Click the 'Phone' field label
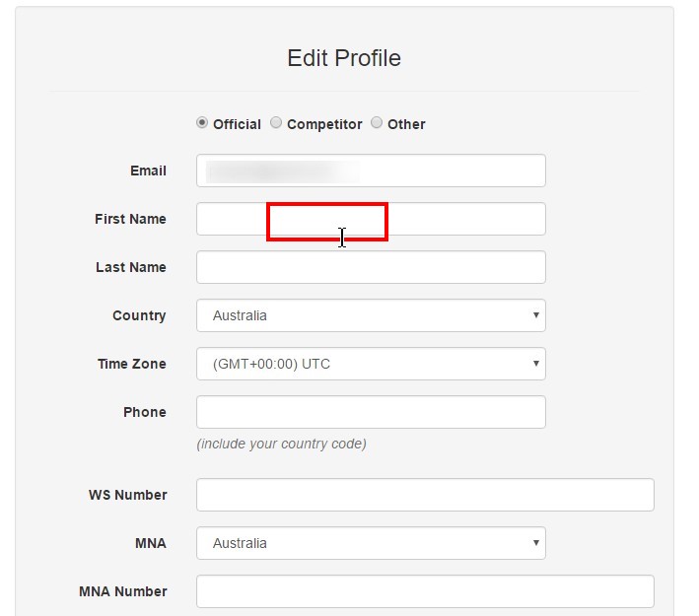Viewport: 699px width, 616px height. pyautogui.click(x=145, y=412)
